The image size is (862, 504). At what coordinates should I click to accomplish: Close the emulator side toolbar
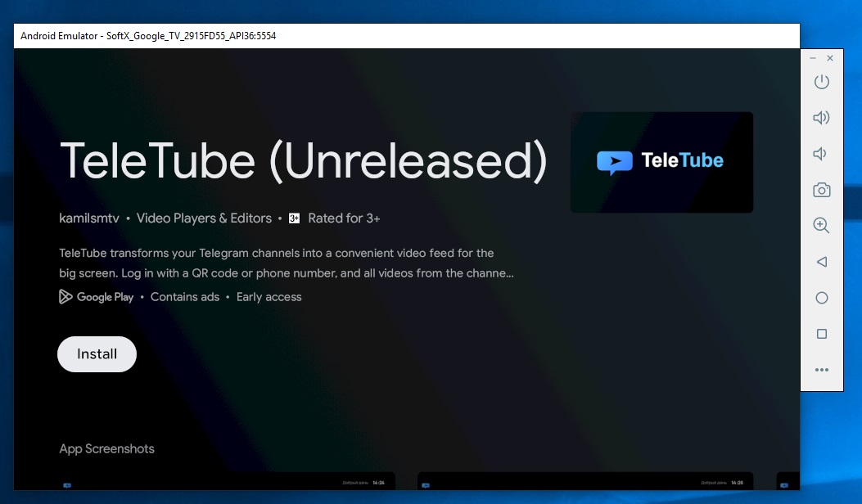coord(830,58)
